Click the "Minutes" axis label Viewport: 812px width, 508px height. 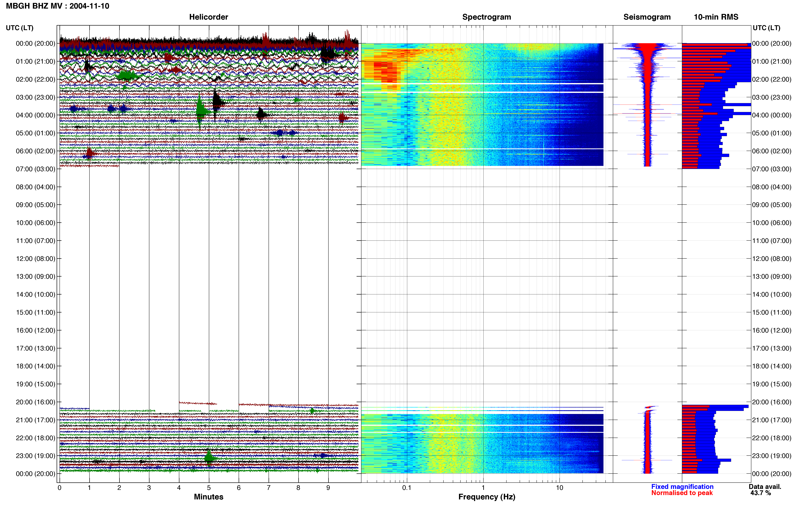pos(209,497)
